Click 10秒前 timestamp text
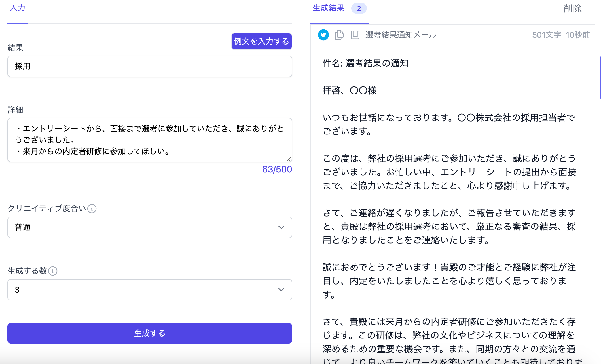This screenshot has width=601, height=364. [x=578, y=35]
